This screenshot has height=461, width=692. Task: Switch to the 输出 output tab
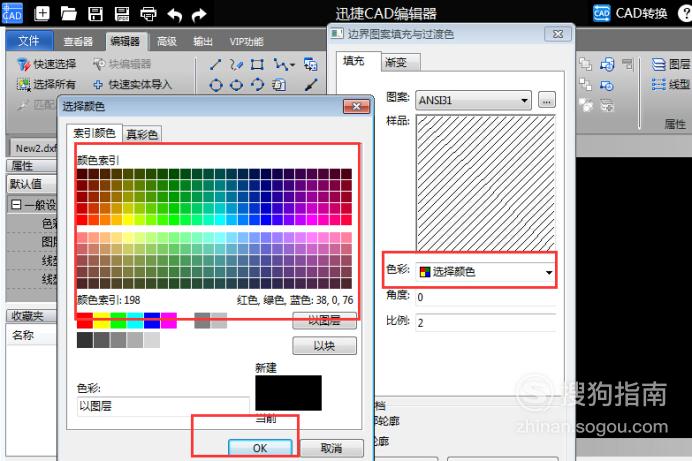203,41
